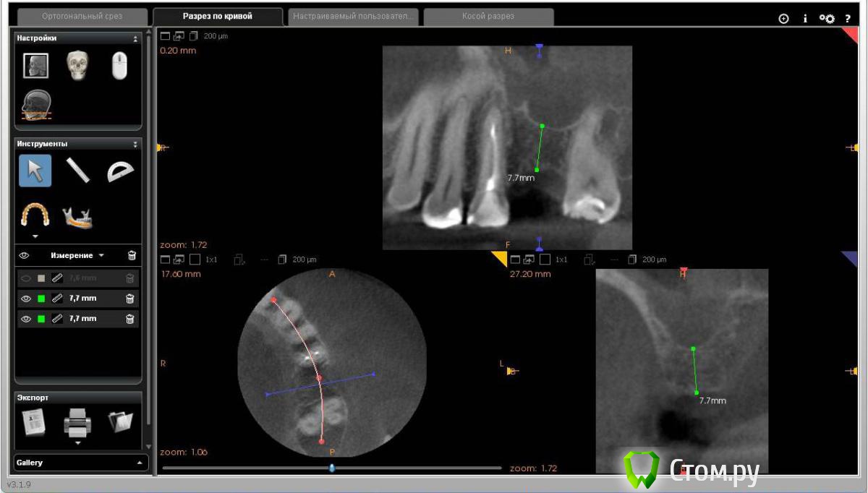Open the Косой разрез tab
The height and width of the screenshot is (493, 868).
[488, 16]
